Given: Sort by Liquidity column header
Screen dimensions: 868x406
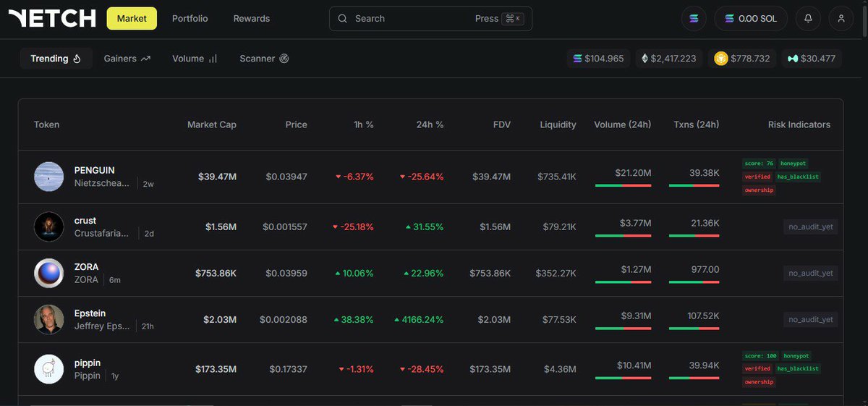Looking at the screenshot, I should [x=558, y=124].
